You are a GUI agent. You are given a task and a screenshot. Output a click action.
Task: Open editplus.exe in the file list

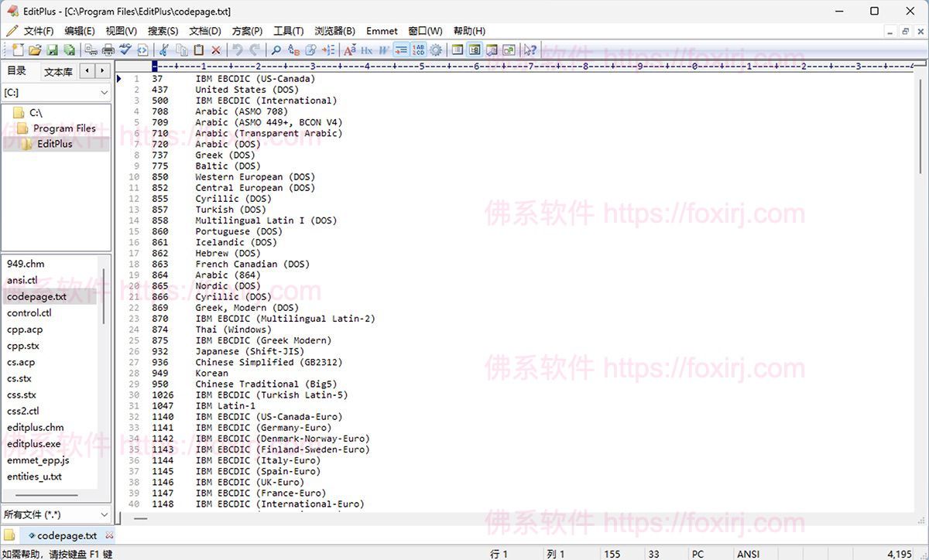pos(35,444)
